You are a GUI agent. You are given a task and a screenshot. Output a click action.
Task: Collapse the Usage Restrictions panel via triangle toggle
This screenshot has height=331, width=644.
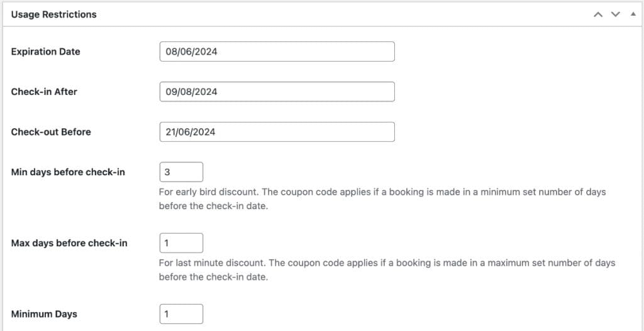pyautogui.click(x=633, y=14)
